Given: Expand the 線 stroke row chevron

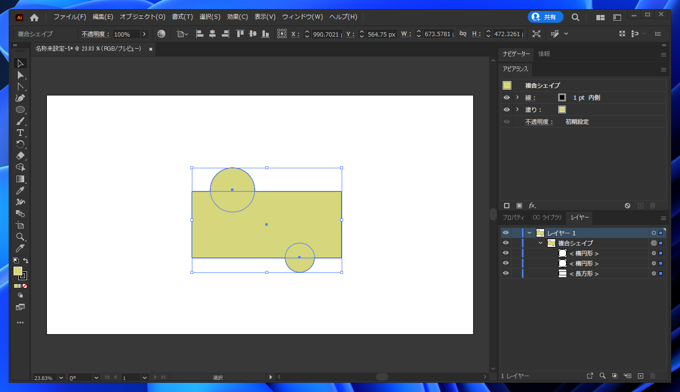Looking at the screenshot, I should click(517, 98).
